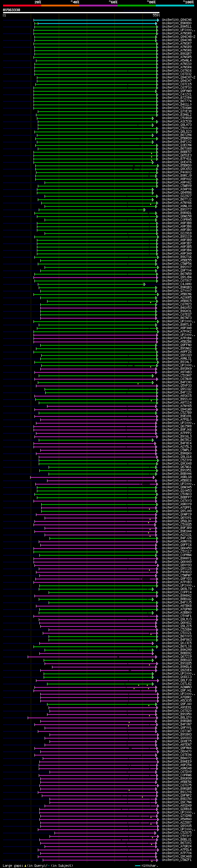Viewport: 197px width, 868px height.
Task: Click label UniRef100_Q67WG1
Action: point(177,467)
